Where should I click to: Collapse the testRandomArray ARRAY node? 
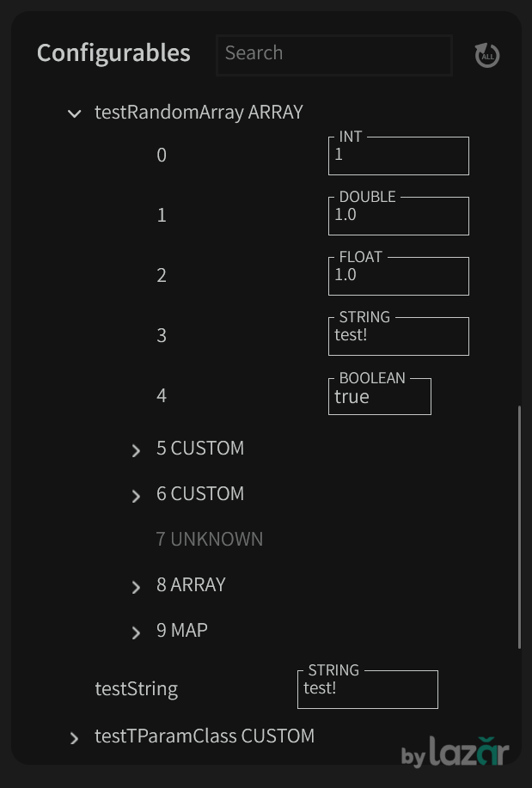coord(75,113)
